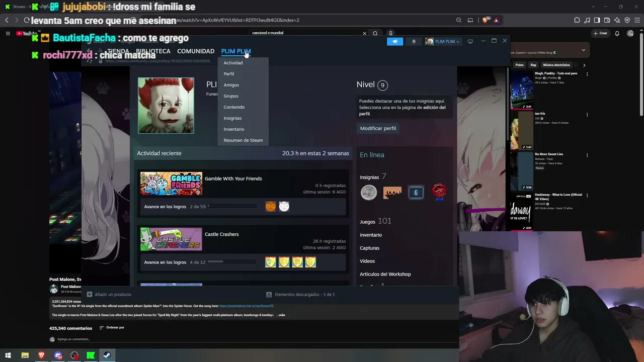
Task: Select the Rap filter chip
Action: click(x=533, y=65)
